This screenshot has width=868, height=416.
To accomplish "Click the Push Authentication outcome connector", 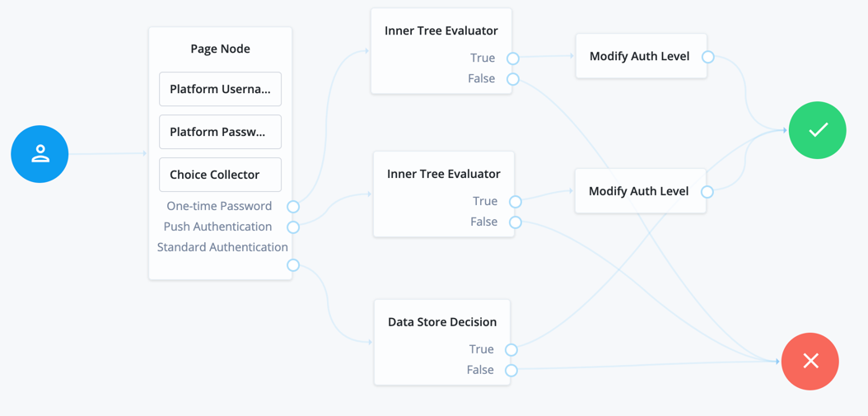I will (x=293, y=227).
